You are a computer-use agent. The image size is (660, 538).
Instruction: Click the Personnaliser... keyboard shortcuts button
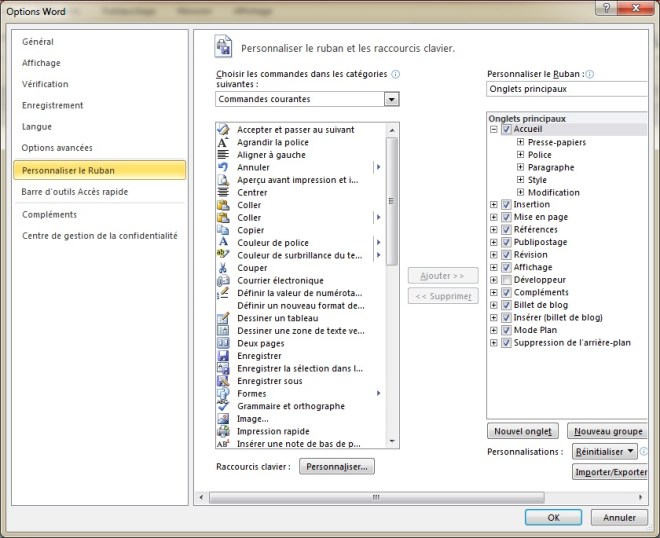[x=337, y=466]
